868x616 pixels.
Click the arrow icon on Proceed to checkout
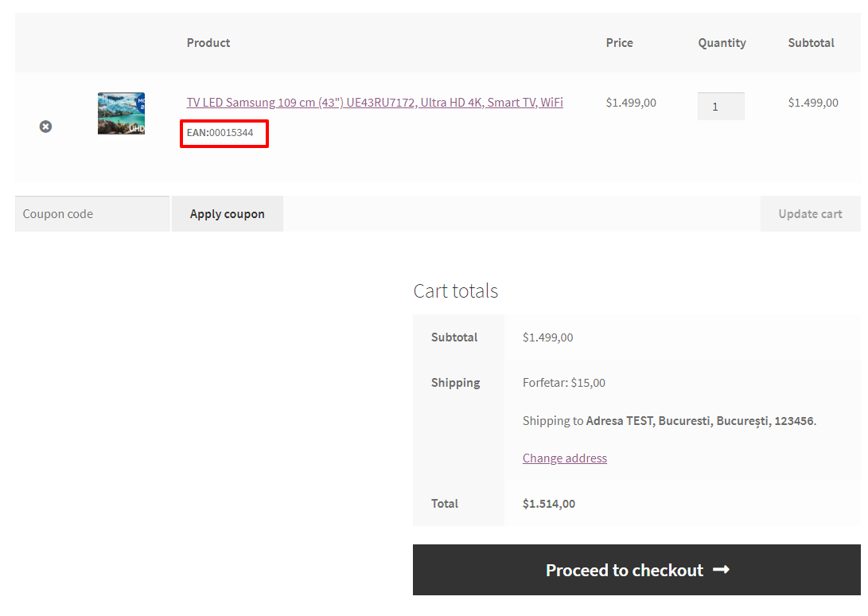(x=721, y=570)
